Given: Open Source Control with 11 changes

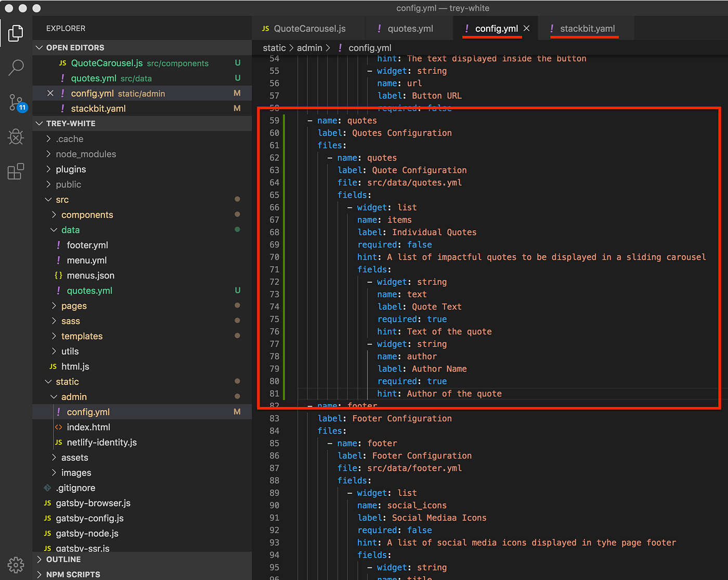Looking at the screenshot, I should (x=16, y=102).
